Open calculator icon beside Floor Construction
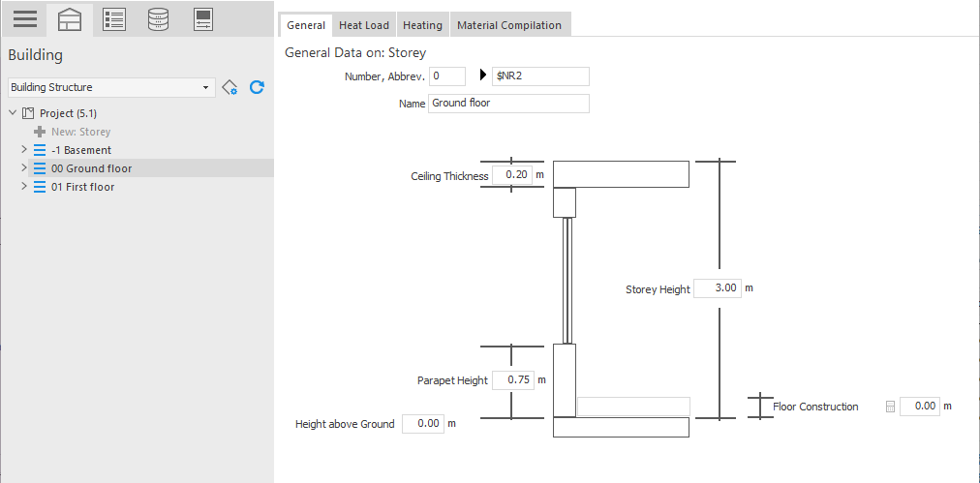The width and height of the screenshot is (980, 483). [x=891, y=407]
